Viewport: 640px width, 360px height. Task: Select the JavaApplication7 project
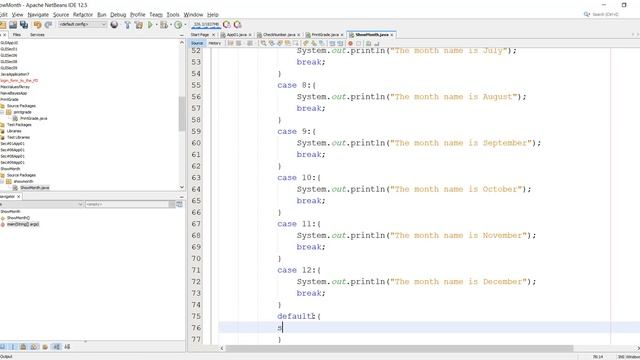point(15,74)
